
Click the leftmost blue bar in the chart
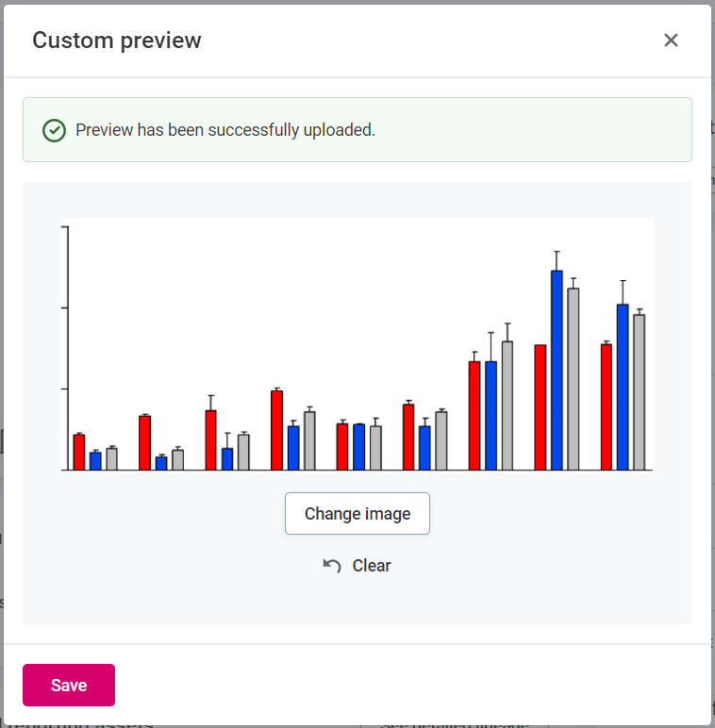95,460
